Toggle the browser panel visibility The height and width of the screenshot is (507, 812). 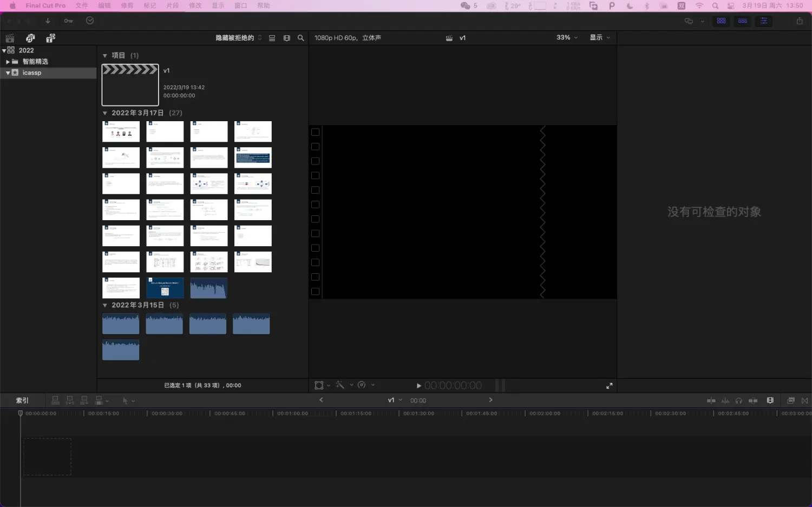pyautogui.click(x=721, y=21)
